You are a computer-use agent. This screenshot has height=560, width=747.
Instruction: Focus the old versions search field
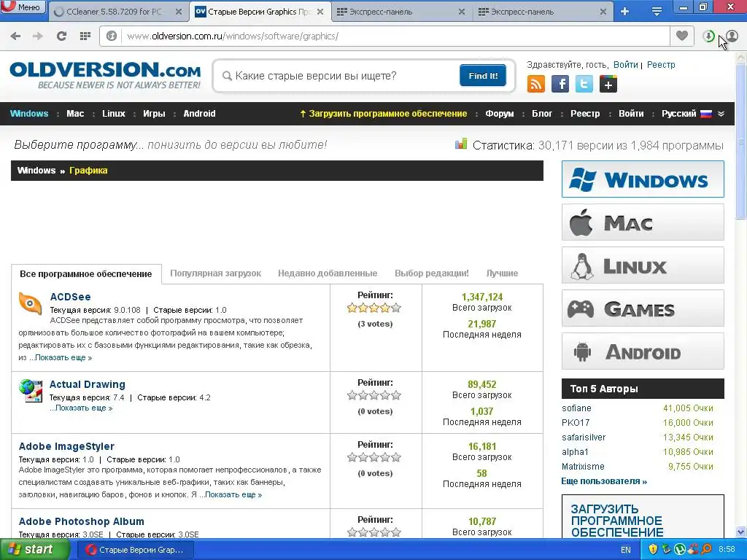point(338,76)
